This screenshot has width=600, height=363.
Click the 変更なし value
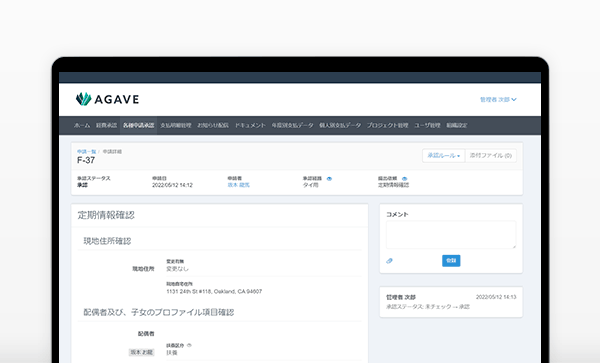coord(177,269)
